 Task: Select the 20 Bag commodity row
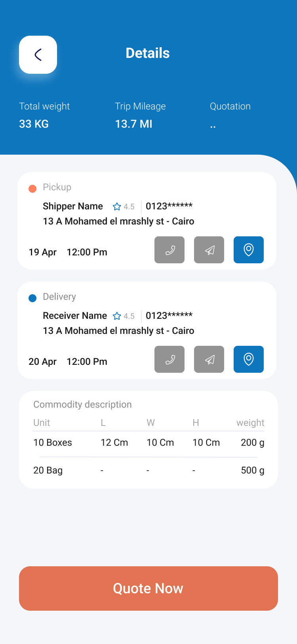click(x=148, y=470)
